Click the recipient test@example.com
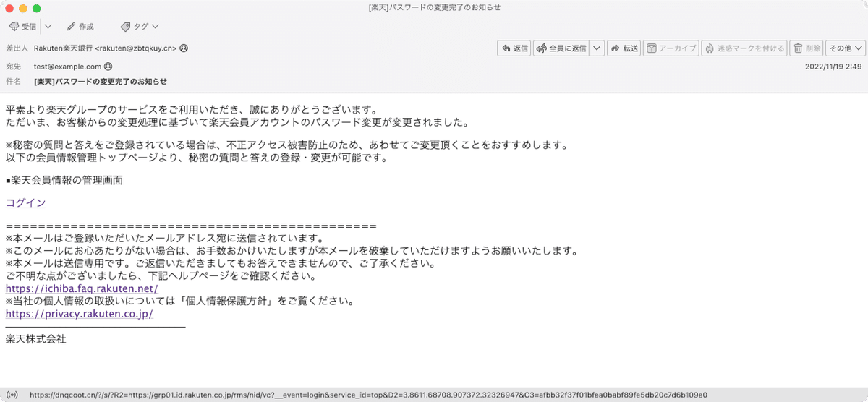 click(68, 67)
